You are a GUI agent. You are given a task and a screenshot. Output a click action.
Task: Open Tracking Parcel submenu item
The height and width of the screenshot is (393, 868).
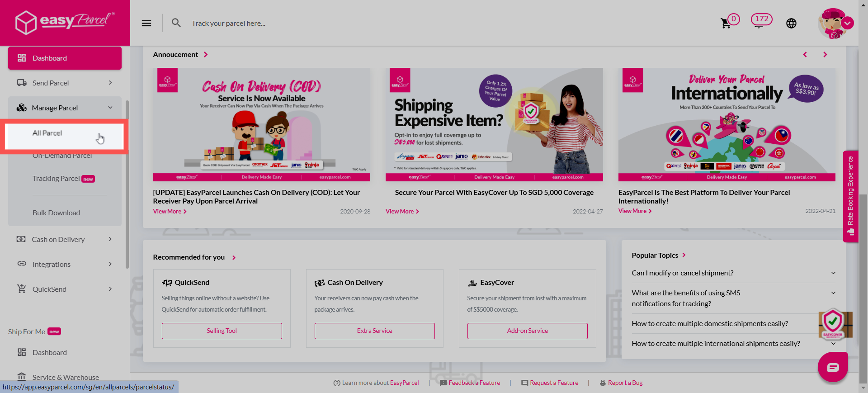[63, 179]
